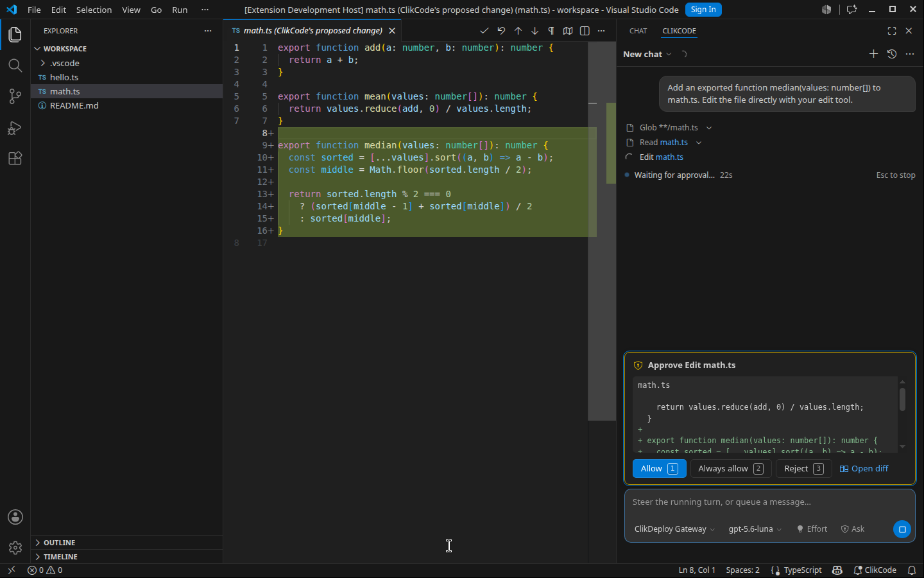Open the Manage gear icon

pos(15,548)
